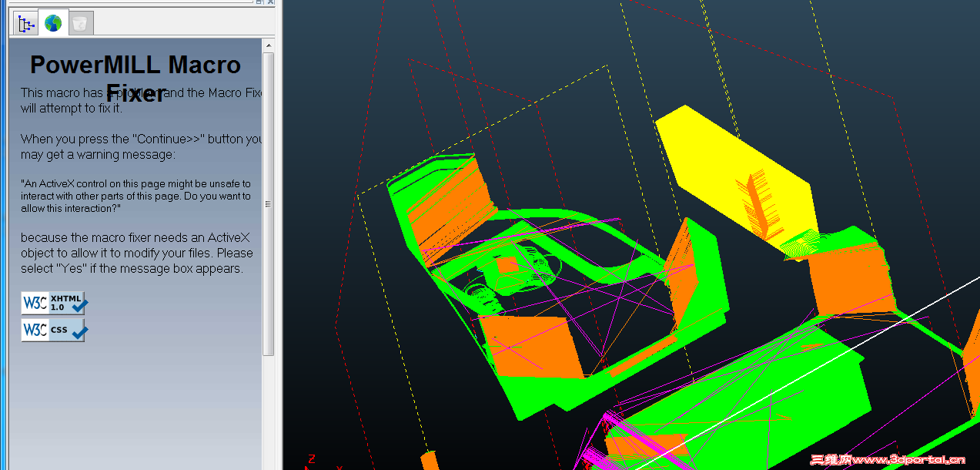
Task: Switch to the Explorer tree tab
Action: 27,23
